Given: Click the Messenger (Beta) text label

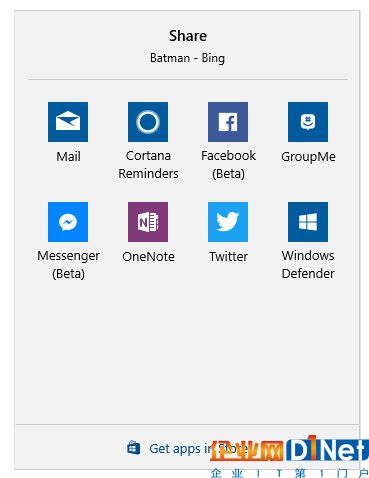Looking at the screenshot, I should coord(68,265).
